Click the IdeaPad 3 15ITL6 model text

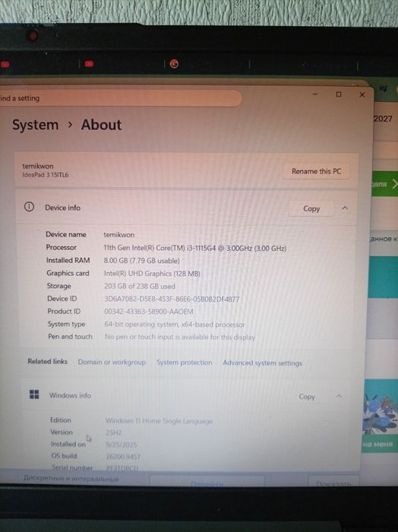pos(45,175)
